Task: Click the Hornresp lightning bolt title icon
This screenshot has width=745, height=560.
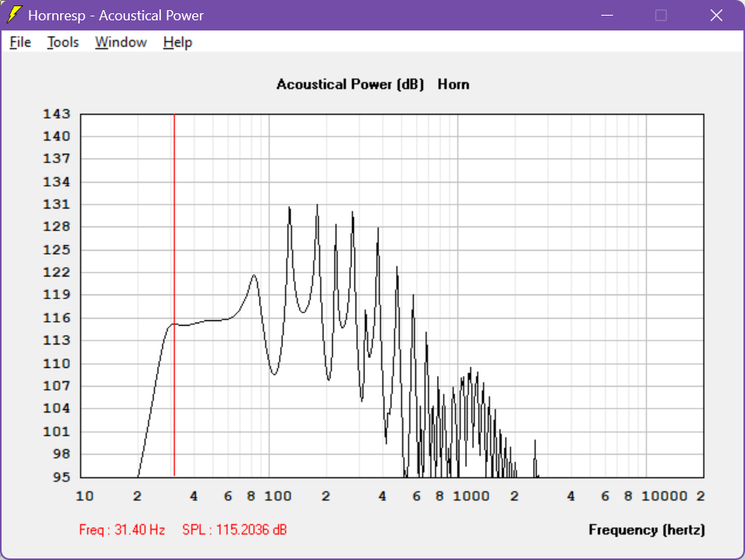Action: click(14, 15)
